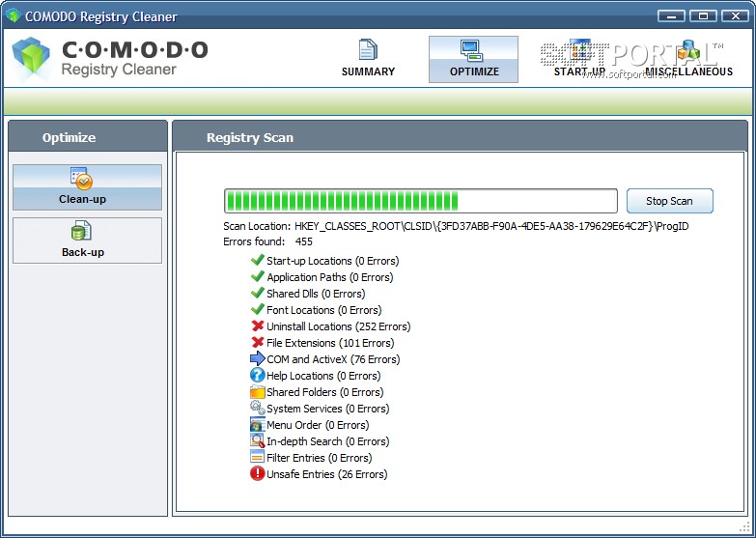
Task: Open the Miscellaneous tab
Action: (x=688, y=59)
